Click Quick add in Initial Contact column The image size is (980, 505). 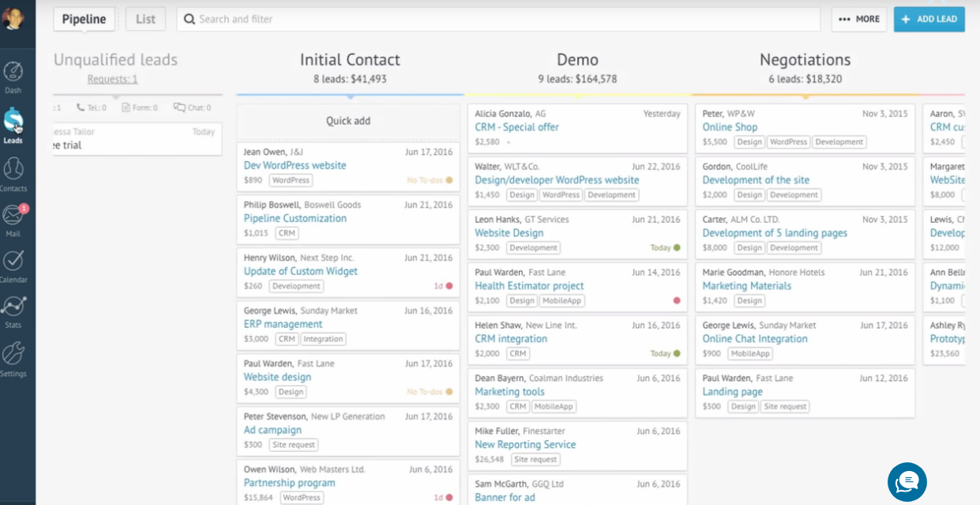click(348, 121)
